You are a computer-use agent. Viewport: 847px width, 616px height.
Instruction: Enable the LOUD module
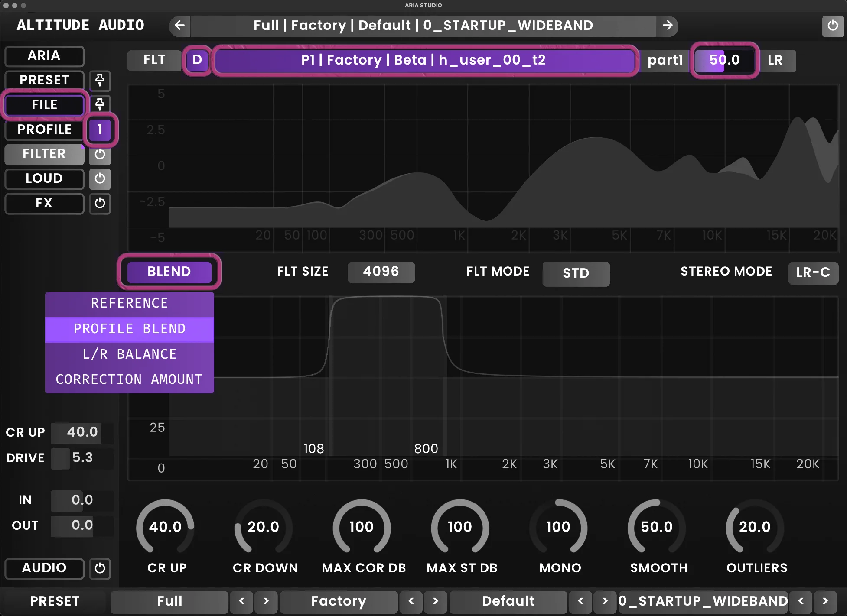coord(100,179)
